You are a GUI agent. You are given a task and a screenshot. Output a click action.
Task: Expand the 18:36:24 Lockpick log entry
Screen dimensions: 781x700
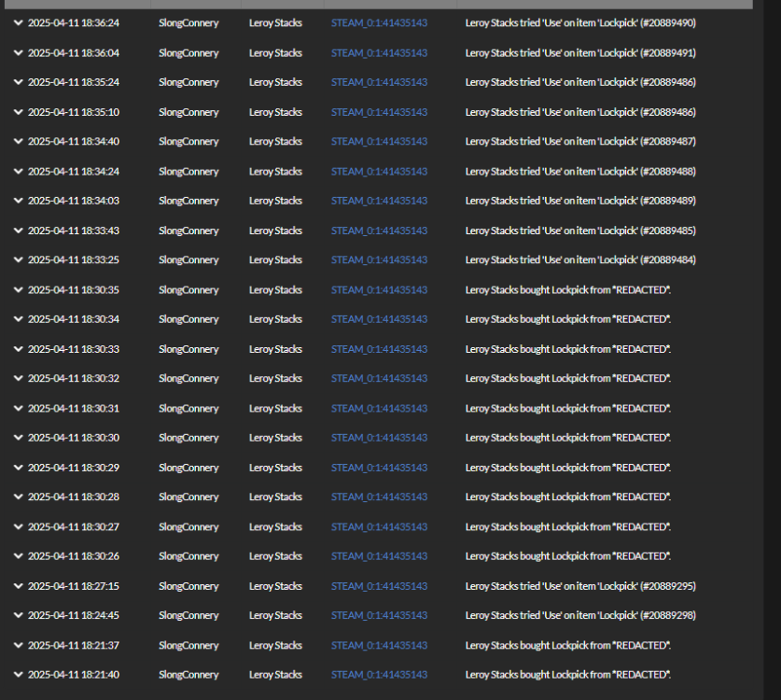point(19,22)
